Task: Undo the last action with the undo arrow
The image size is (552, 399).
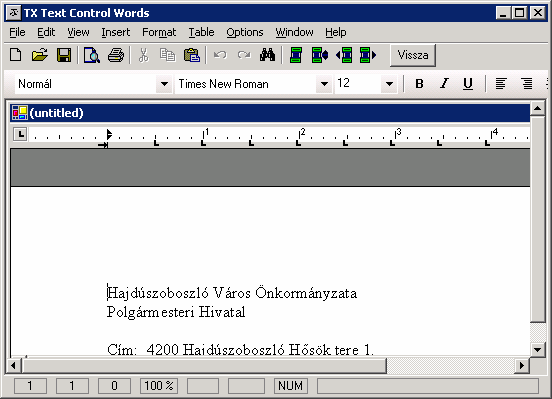Action: click(x=220, y=55)
